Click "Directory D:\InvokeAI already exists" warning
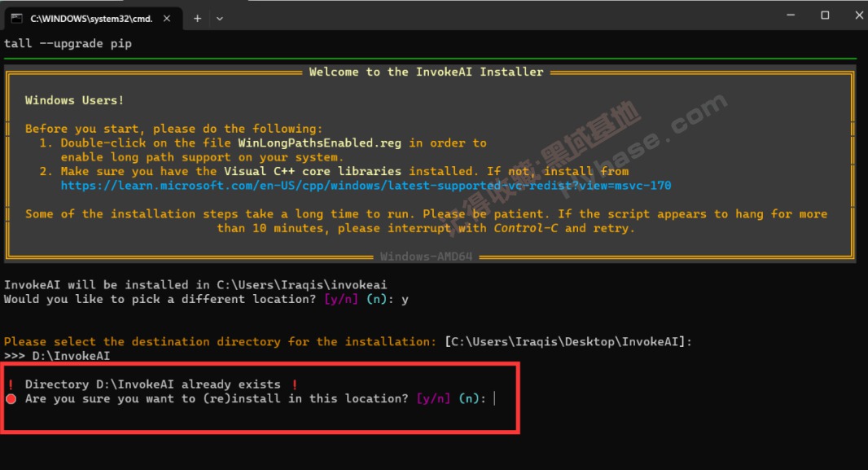 (153, 384)
